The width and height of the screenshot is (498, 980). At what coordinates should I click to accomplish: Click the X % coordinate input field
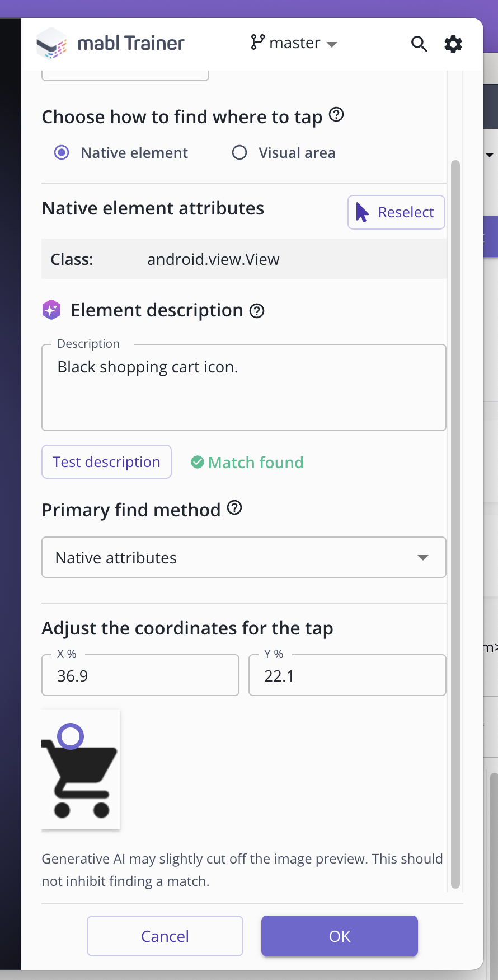(x=140, y=675)
